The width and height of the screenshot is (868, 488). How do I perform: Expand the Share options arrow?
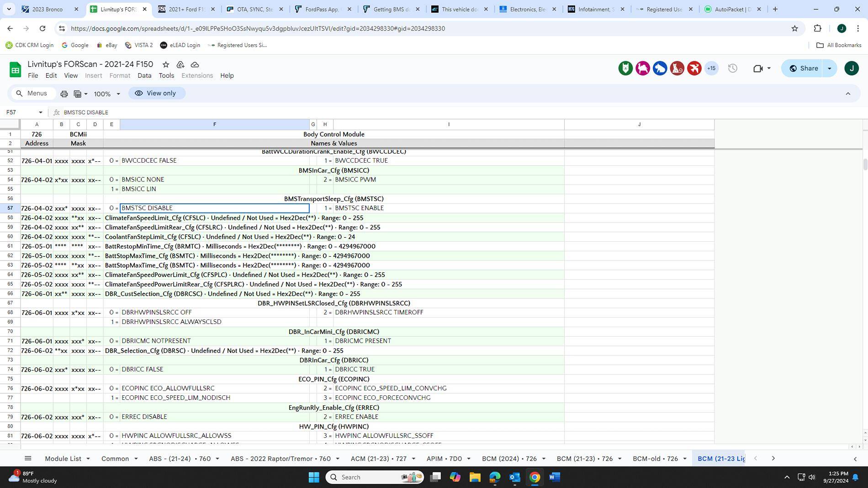click(x=830, y=69)
